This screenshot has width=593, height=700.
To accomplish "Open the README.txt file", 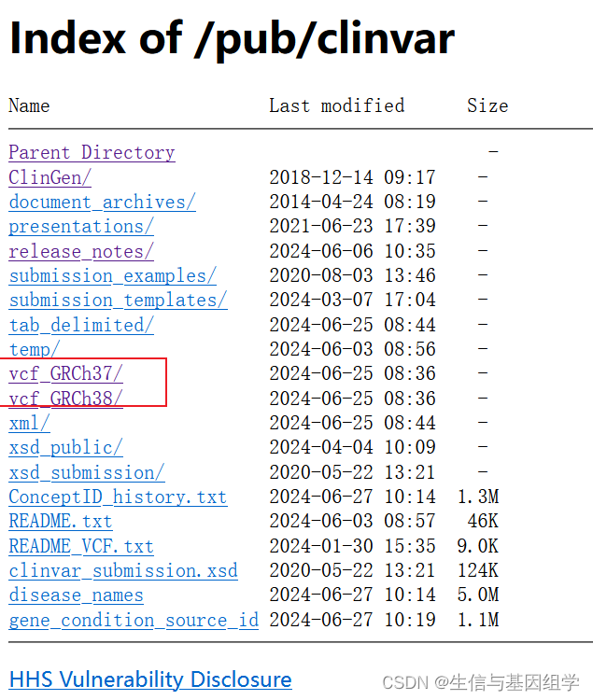I will 61,522.
